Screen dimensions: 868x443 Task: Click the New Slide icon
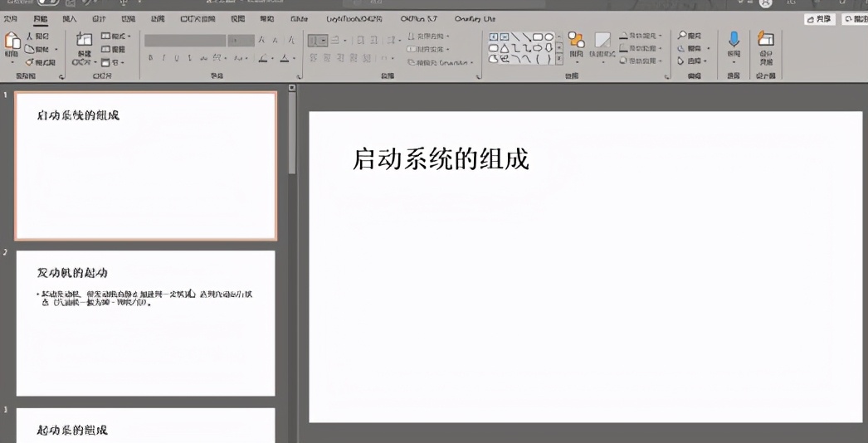tap(84, 40)
